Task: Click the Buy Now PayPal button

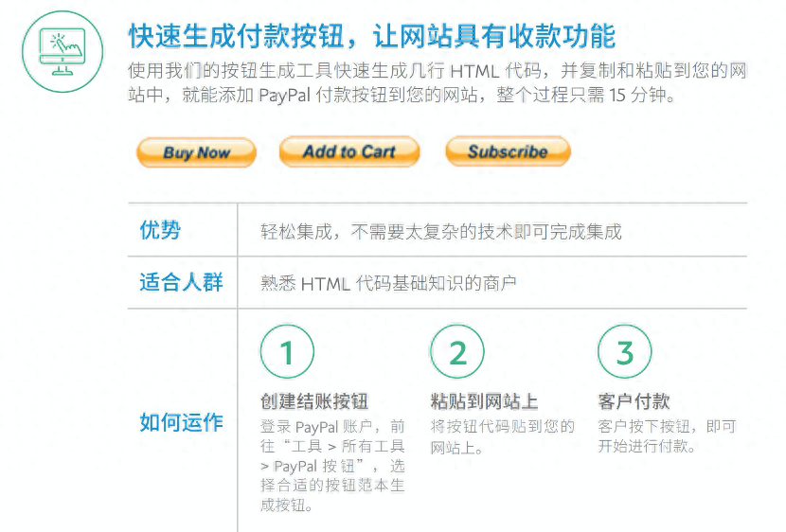Action: (197, 152)
